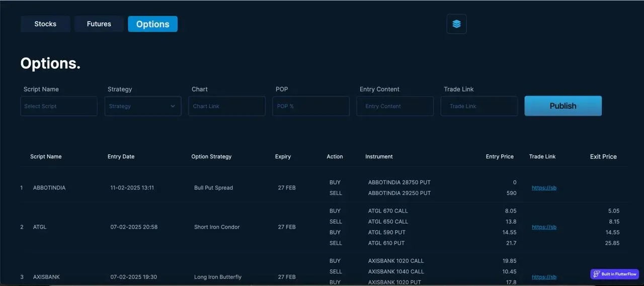This screenshot has width=644, height=286.
Task: Click the POP % field
Action: tap(311, 106)
